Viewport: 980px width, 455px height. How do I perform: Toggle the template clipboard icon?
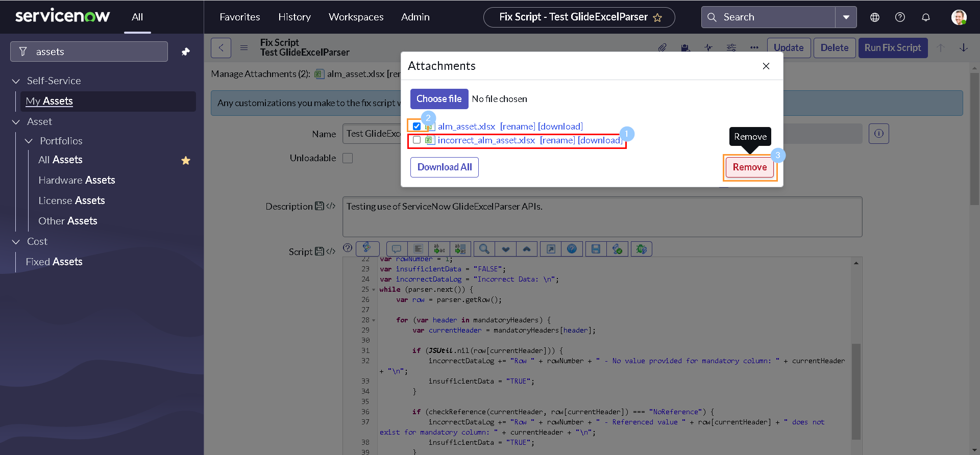click(x=685, y=48)
